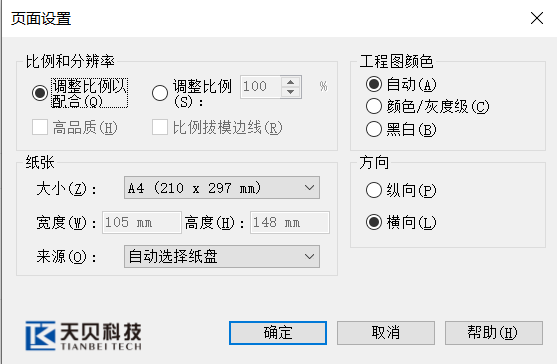Select 调整比例(S) radio option
Viewport: 557px width, 364px height.
tap(160, 93)
